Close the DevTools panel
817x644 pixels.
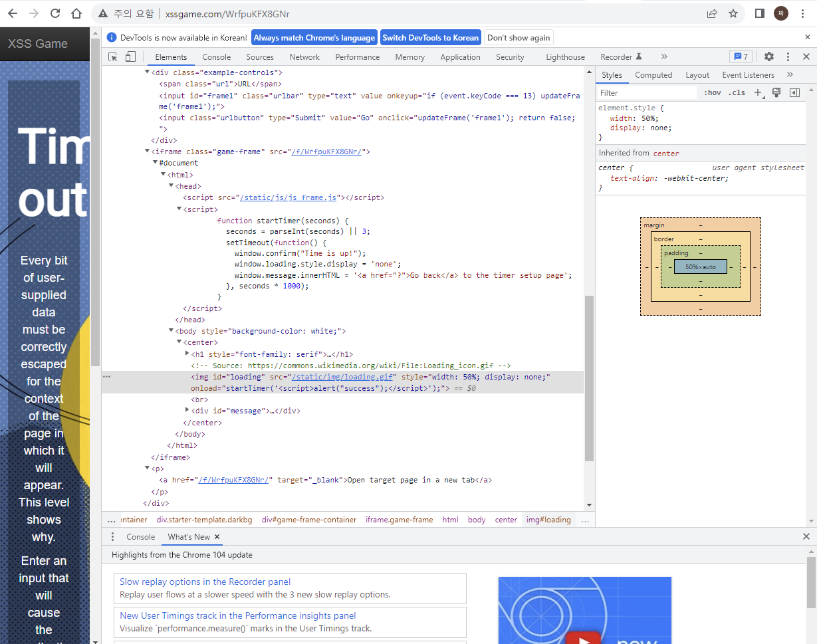coord(806,57)
